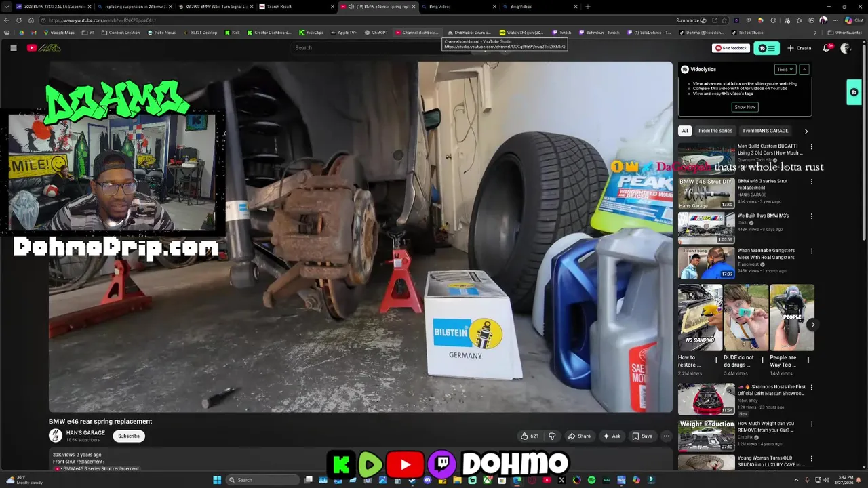868x488 pixels.
Task: Click the page scrollbar on the right
Action: [865, 142]
